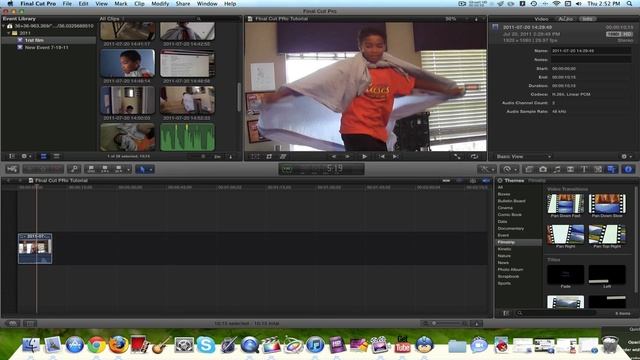Open the edit options arrow dropdown

click(x=129, y=169)
